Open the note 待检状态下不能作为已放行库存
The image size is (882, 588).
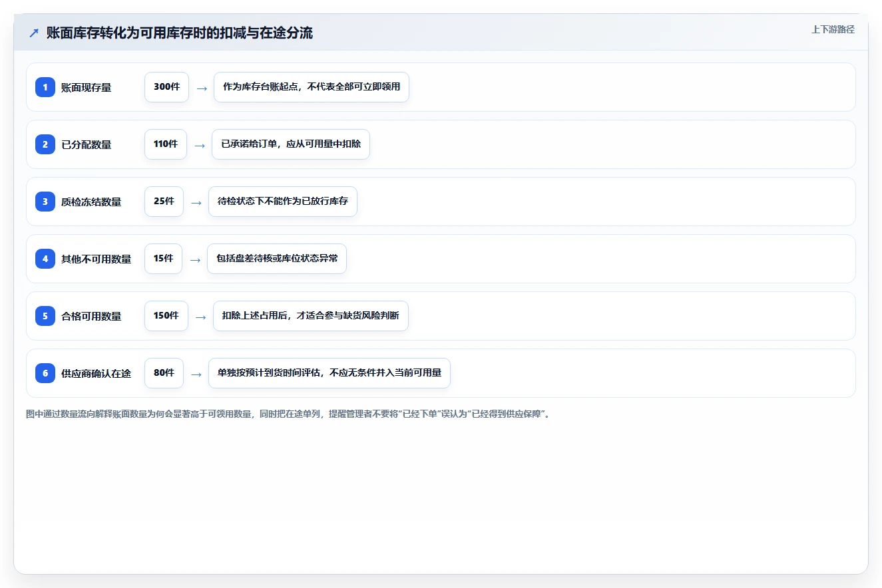(x=283, y=202)
